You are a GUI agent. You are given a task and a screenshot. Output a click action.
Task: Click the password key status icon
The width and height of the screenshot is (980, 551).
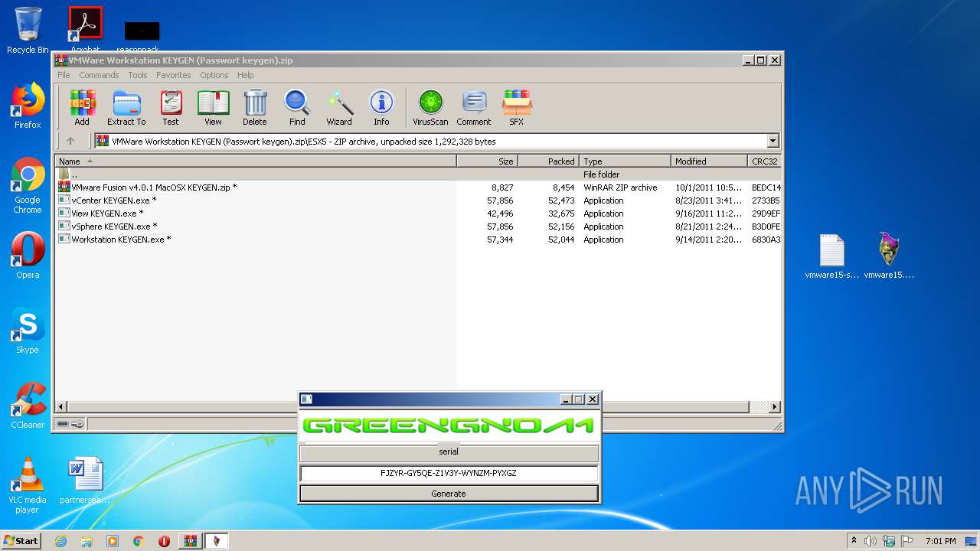(77, 424)
